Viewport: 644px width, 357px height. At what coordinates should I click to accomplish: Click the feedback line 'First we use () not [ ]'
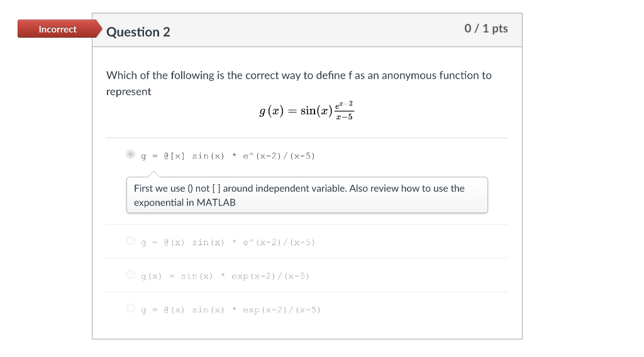coord(299,188)
